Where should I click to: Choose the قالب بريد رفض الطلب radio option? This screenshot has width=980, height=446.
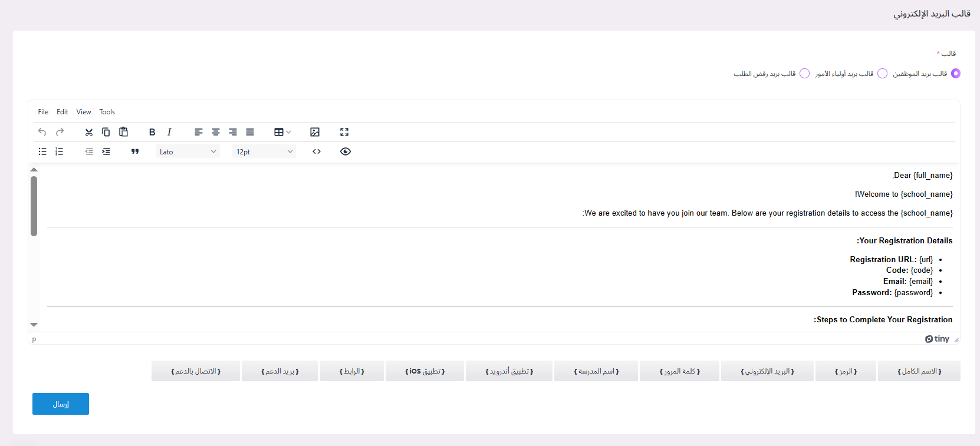[804, 74]
